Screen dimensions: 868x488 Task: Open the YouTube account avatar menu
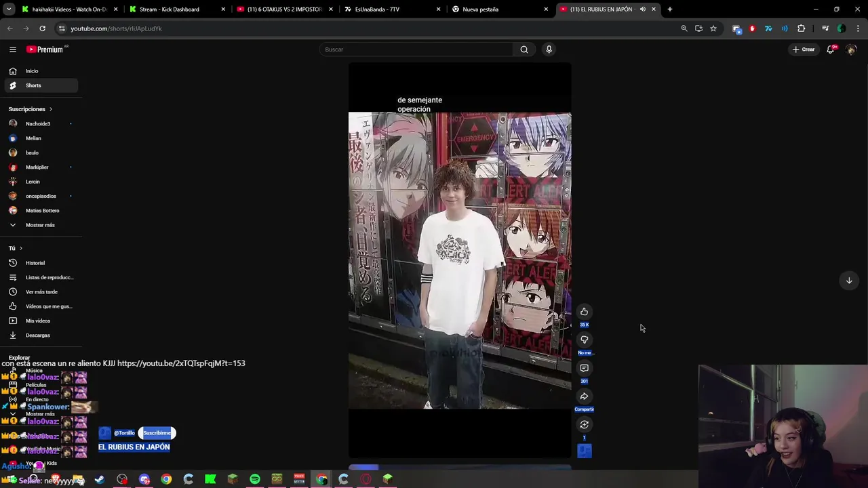[851, 49]
